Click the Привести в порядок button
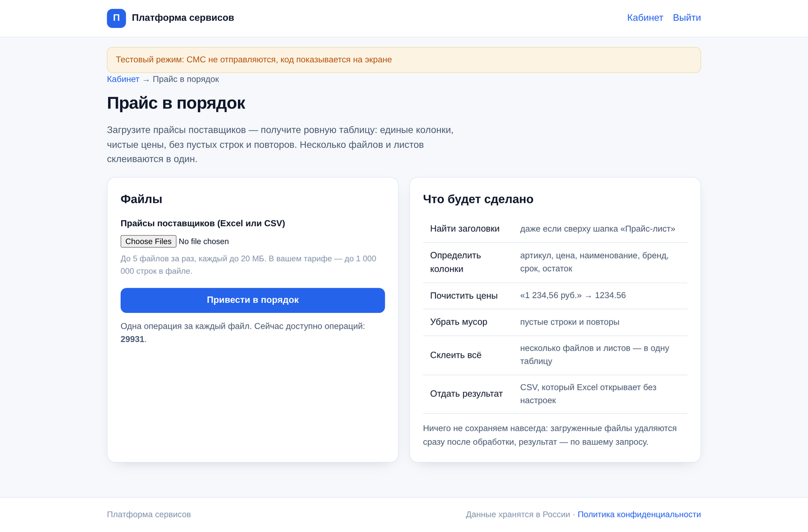 coord(252,300)
